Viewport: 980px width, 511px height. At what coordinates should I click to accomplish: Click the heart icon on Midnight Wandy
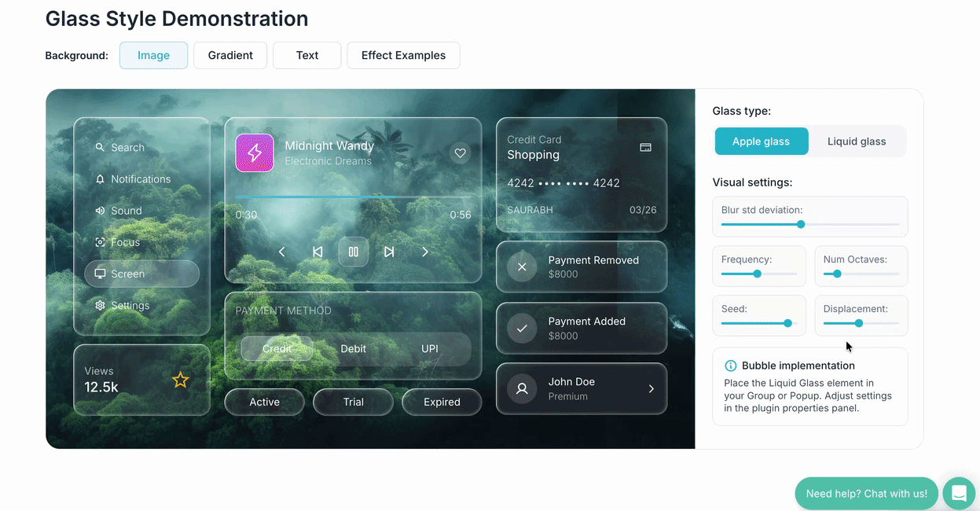pos(461,153)
